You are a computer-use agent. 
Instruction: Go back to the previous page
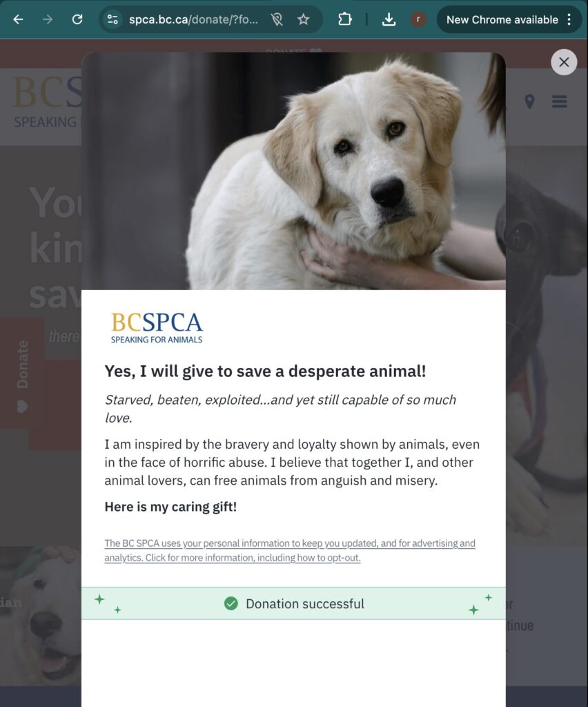click(18, 19)
